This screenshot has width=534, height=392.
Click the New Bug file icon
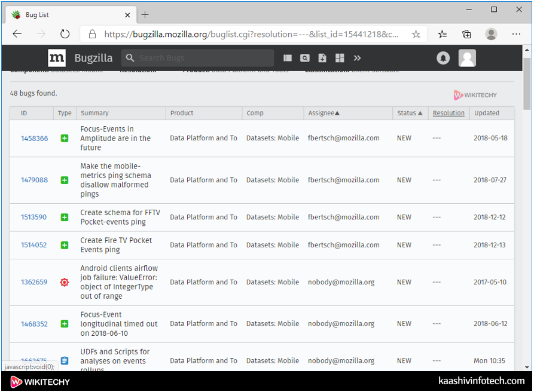322,58
